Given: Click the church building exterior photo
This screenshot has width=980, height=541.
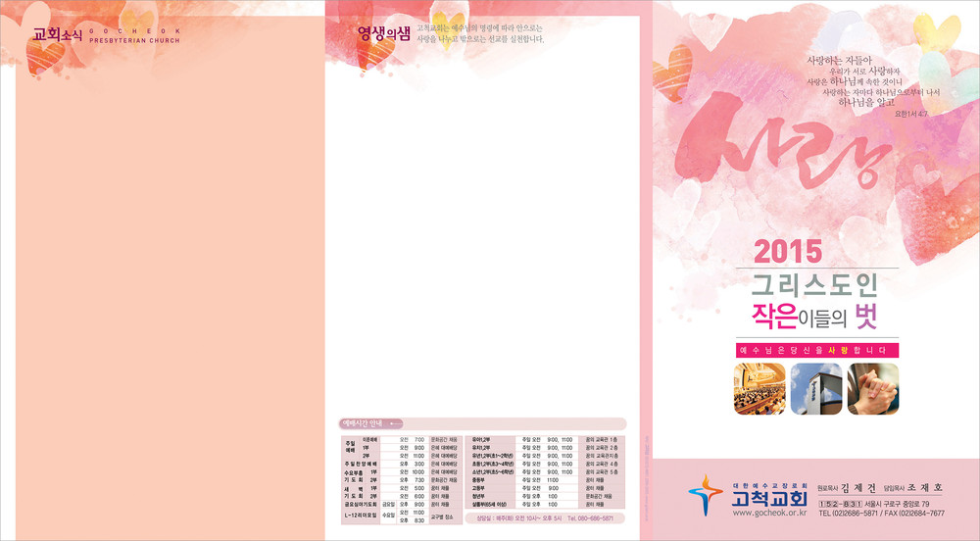Looking at the screenshot, I should point(814,388).
